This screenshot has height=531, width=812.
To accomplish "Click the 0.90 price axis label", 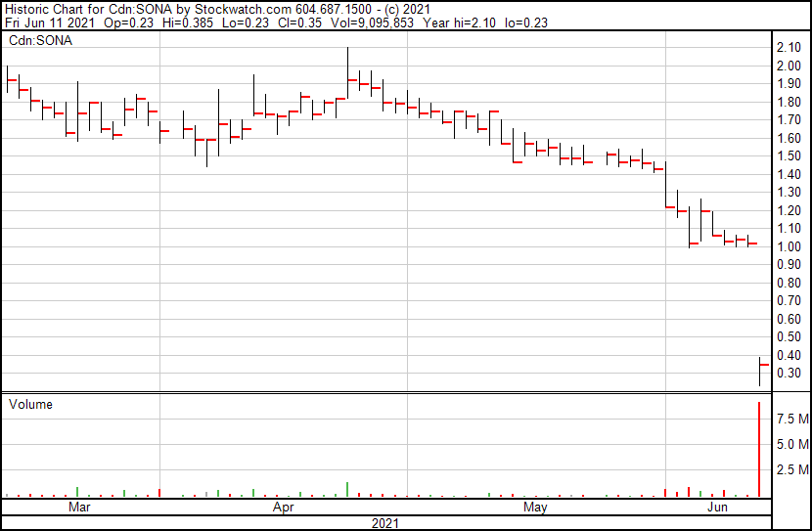I will (789, 264).
